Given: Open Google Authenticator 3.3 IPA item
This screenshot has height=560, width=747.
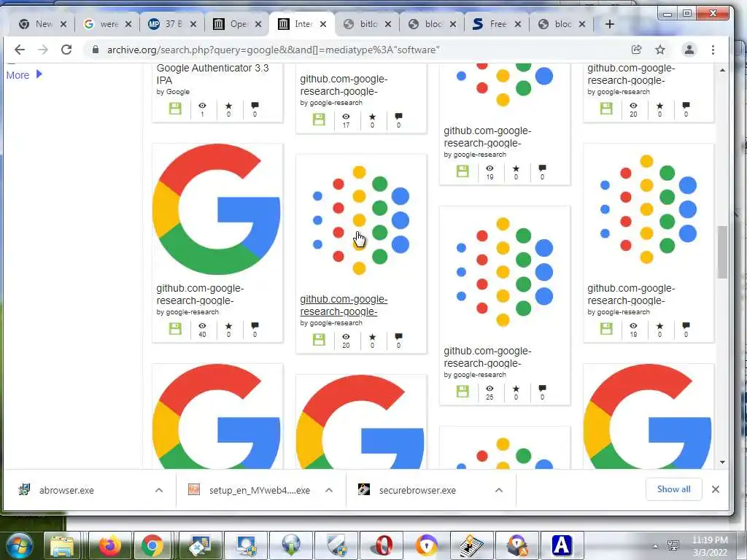Looking at the screenshot, I should (x=212, y=74).
